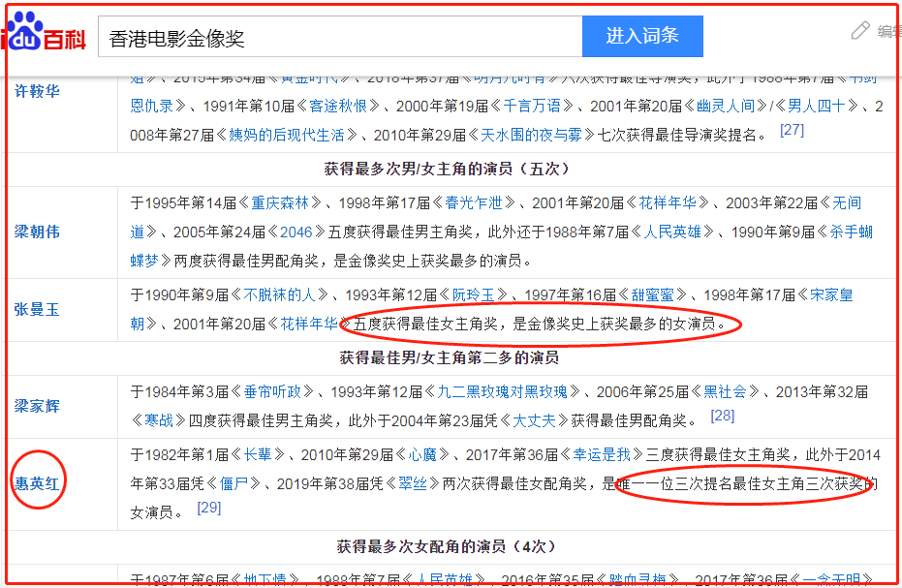
Task: Open the 千言万语 film link
Action: 532,106
